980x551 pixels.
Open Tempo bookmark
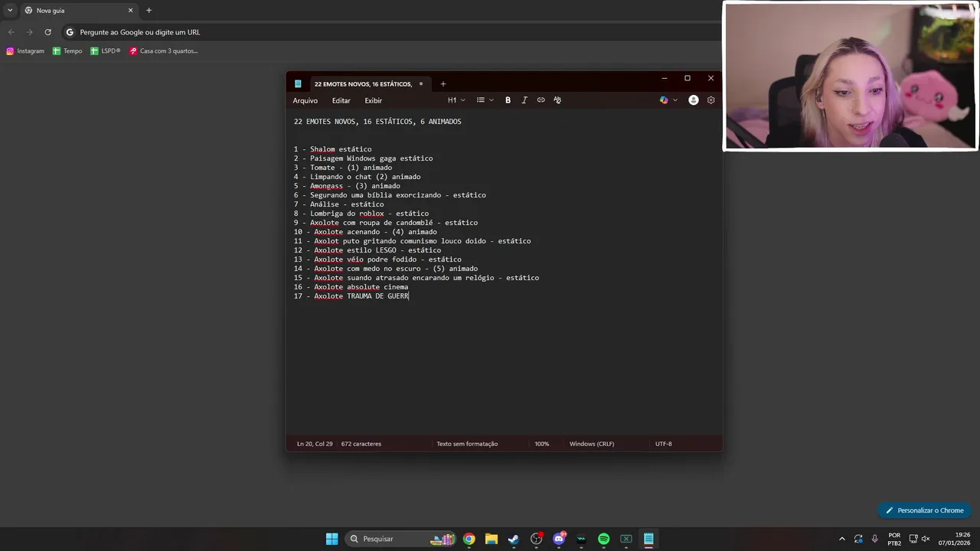point(67,51)
